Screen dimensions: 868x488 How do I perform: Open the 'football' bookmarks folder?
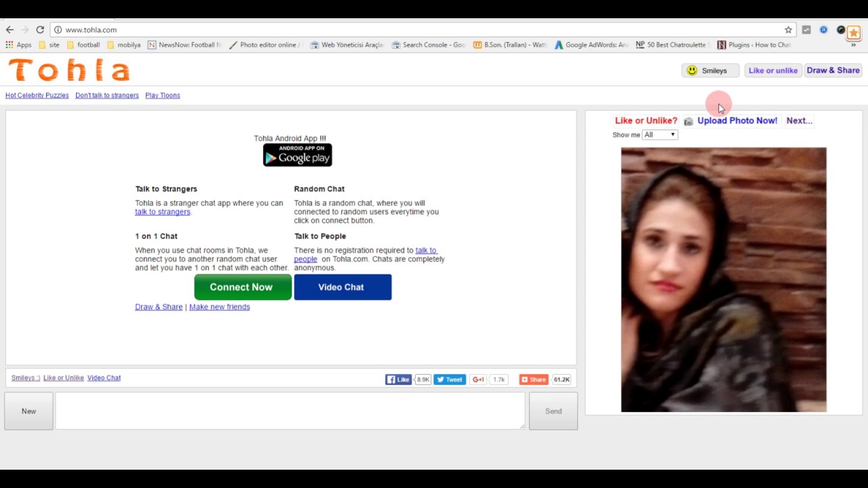83,45
